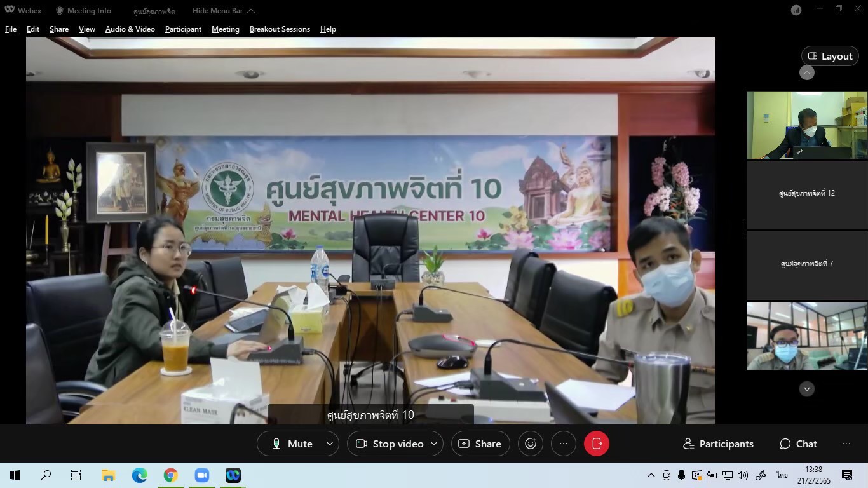Expand the Mute audio options arrow
Image resolution: width=868 pixels, height=488 pixels.
329,444
